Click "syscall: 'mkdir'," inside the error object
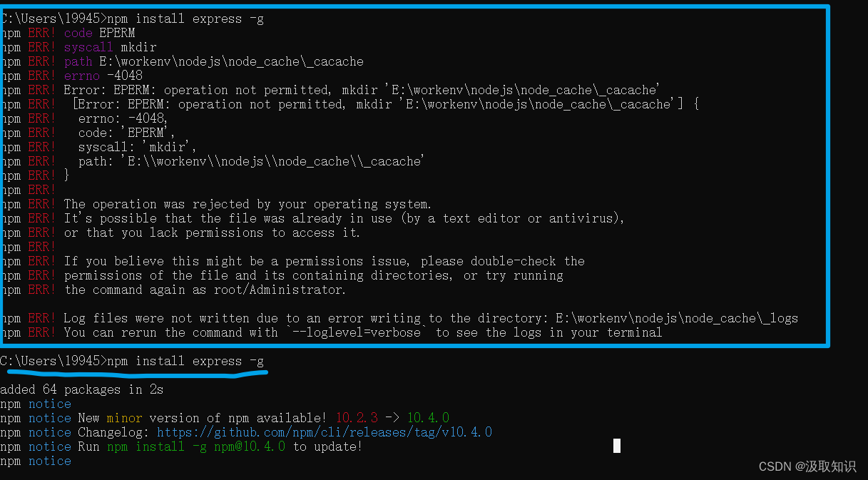The height and width of the screenshot is (480, 868). [x=137, y=147]
